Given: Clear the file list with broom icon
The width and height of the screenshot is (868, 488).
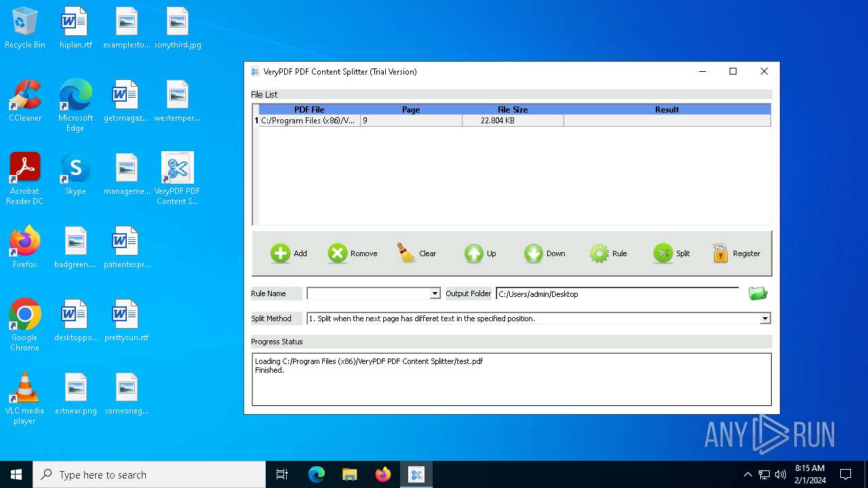Looking at the screenshot, I should 416,253.
